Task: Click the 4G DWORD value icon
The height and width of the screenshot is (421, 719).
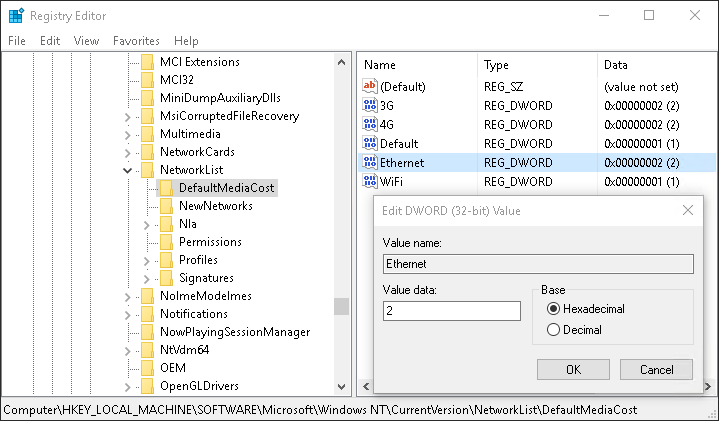Action: (x=370, y=124)
